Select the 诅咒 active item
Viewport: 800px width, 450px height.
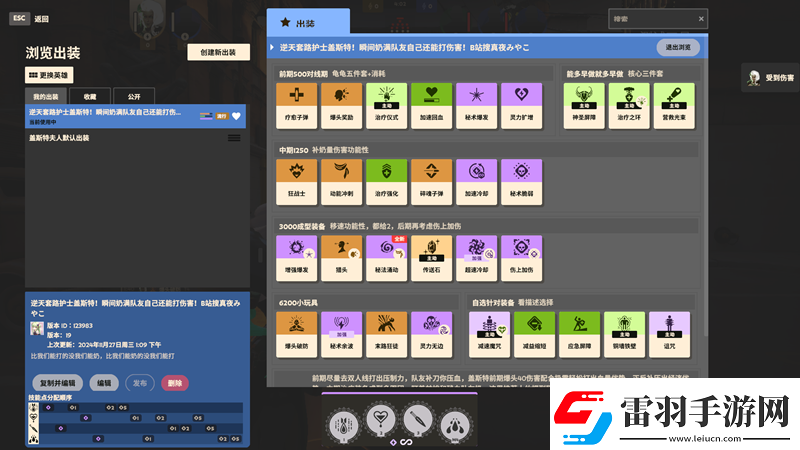pos(669,335)
